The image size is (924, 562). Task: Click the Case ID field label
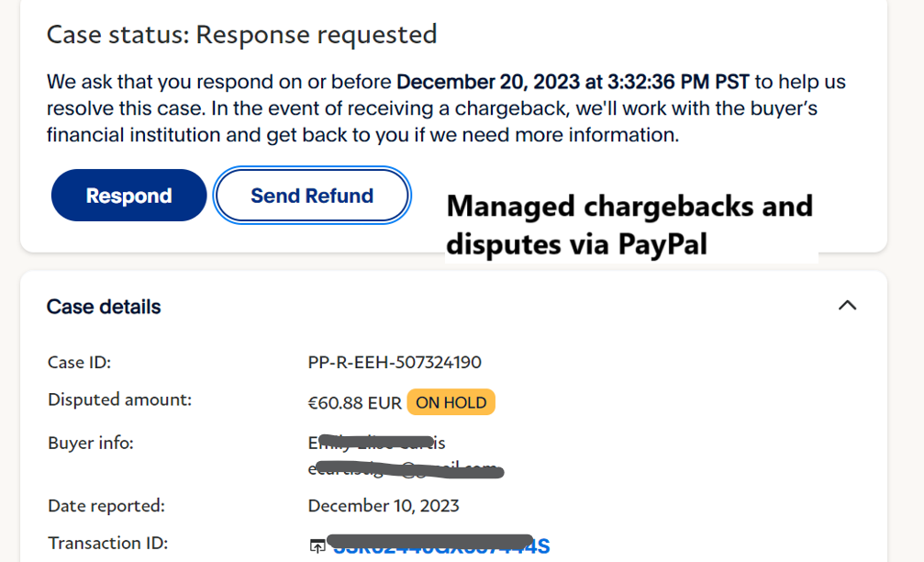pos(79,363)
